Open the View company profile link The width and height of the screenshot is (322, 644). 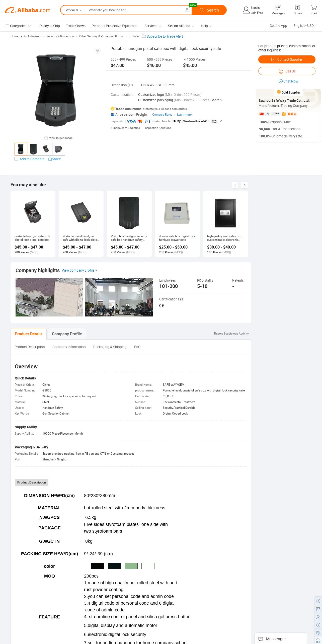[79, 270]
